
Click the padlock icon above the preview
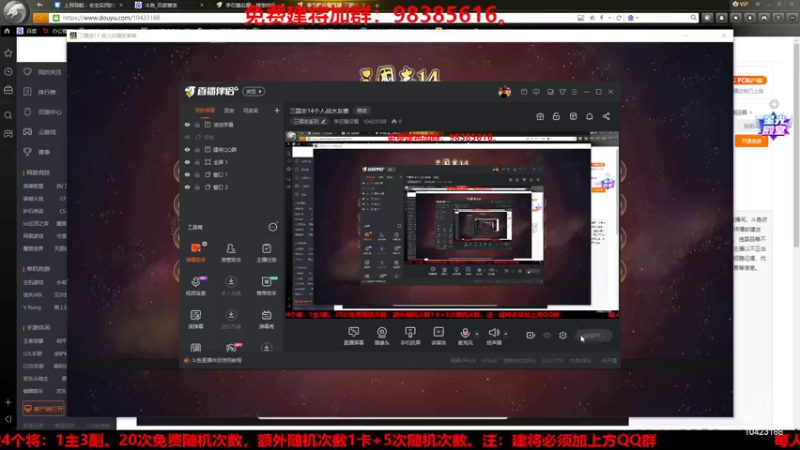(556, 116)
